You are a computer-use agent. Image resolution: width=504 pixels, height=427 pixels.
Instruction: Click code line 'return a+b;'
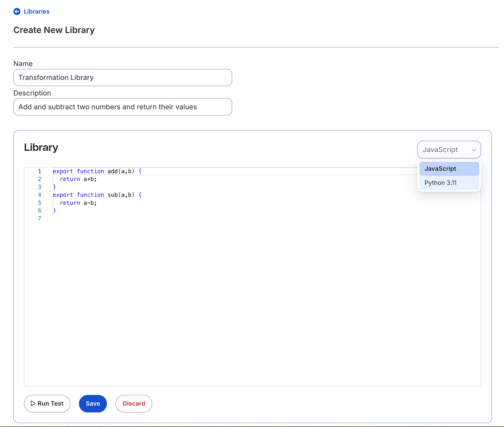click(x=78, y=179)
